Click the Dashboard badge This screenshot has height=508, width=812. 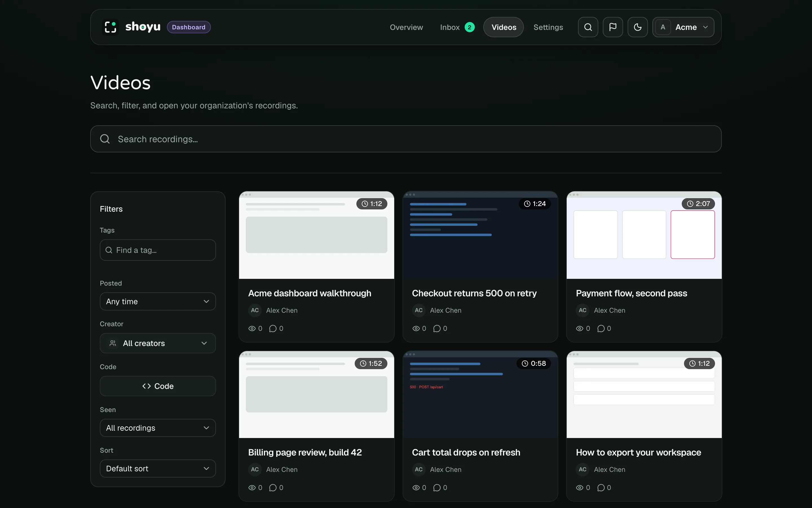coord(189,27)
